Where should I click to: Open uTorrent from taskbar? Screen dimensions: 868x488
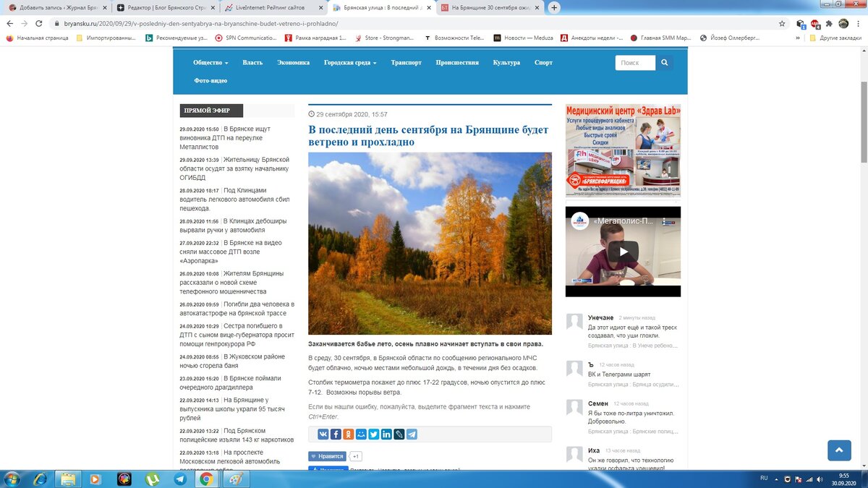click(x=153, y=479)
